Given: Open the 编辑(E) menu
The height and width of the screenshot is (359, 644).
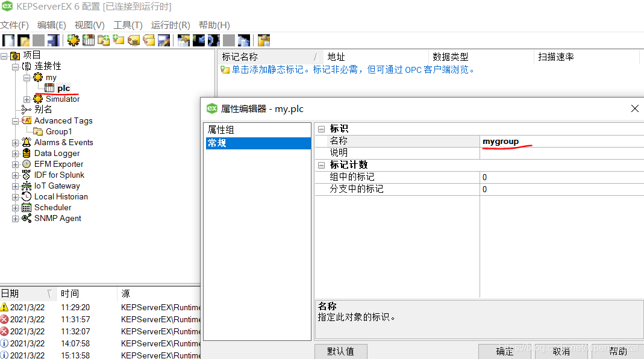Looking at the screenshot, I should click(x=52, y=25).
